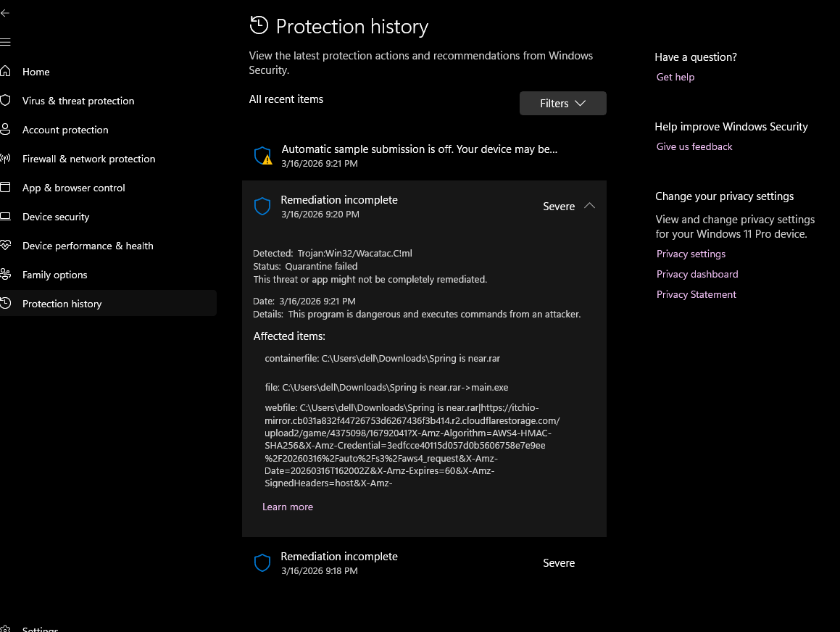The width and height of the screenshot is (840, 632).
Task: Go to App & browser control
Action: tap(73, 188)
